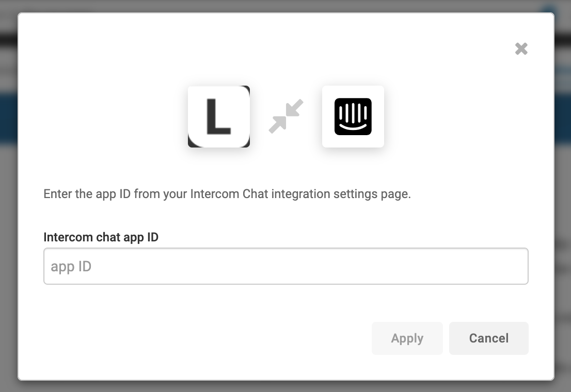Click the dimmed backdrop below the dialog
571x392 pixels.
[x=285, y=386]
